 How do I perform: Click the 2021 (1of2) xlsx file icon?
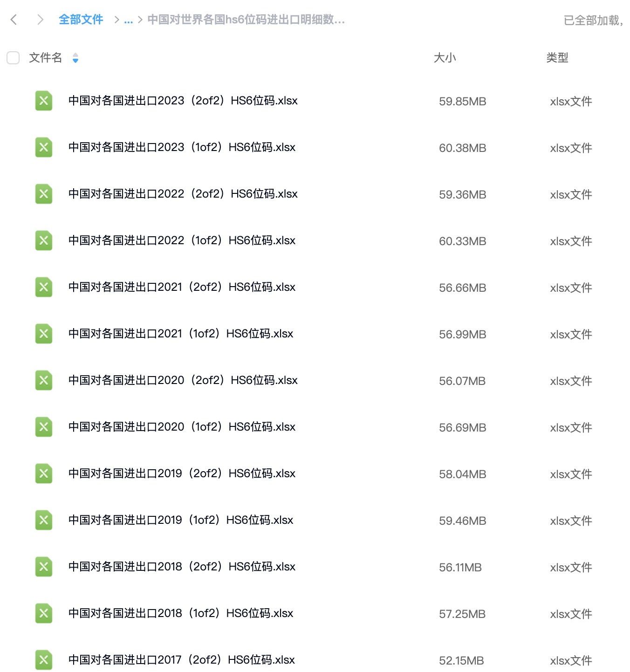point(44,334)
